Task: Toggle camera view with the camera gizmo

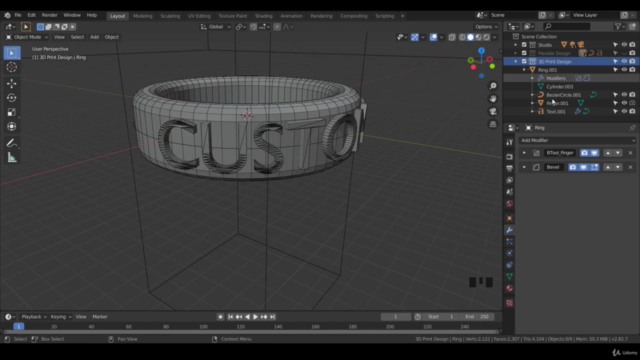Action: (x=493, y=111)
